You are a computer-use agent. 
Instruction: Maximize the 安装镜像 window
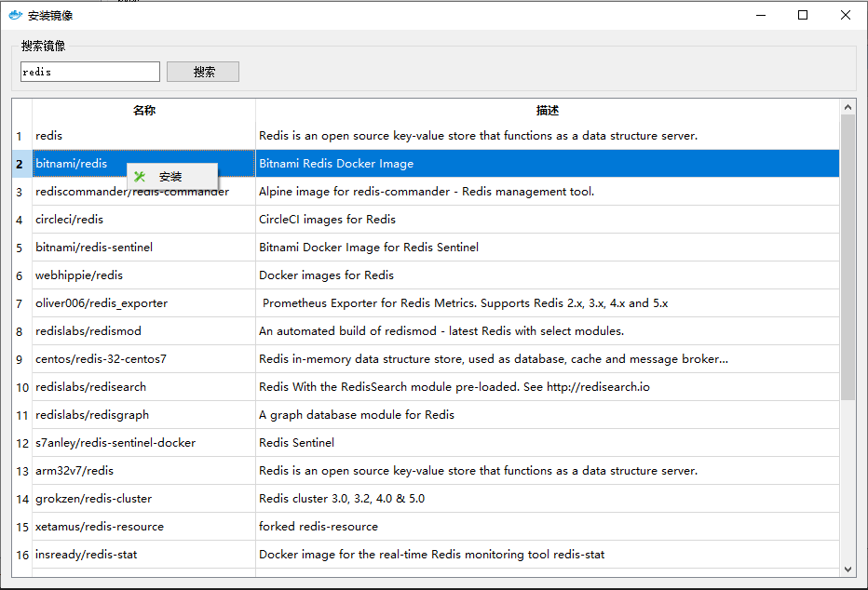pos(803,15)
